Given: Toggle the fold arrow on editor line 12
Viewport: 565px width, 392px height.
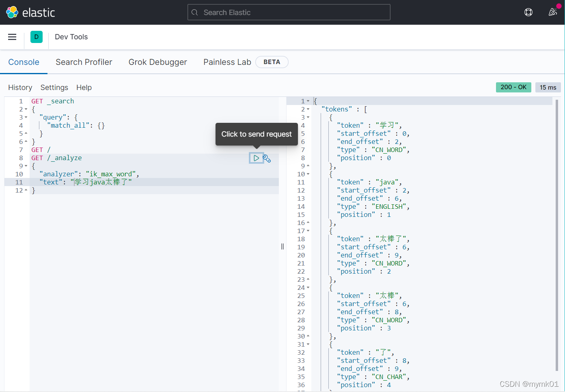Looking at the screenshot, I should click(26, 190).
